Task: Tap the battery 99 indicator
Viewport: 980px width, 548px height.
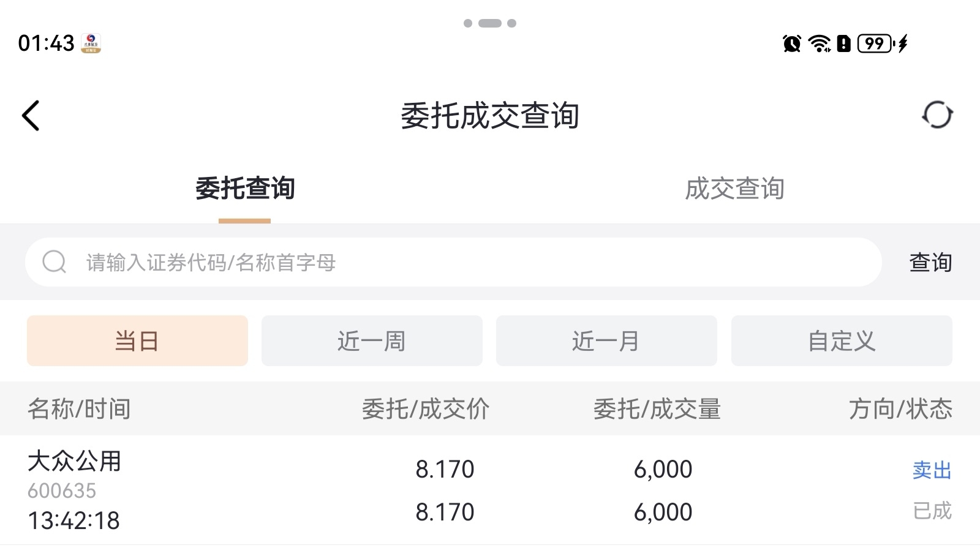Action: pos(875,43)
